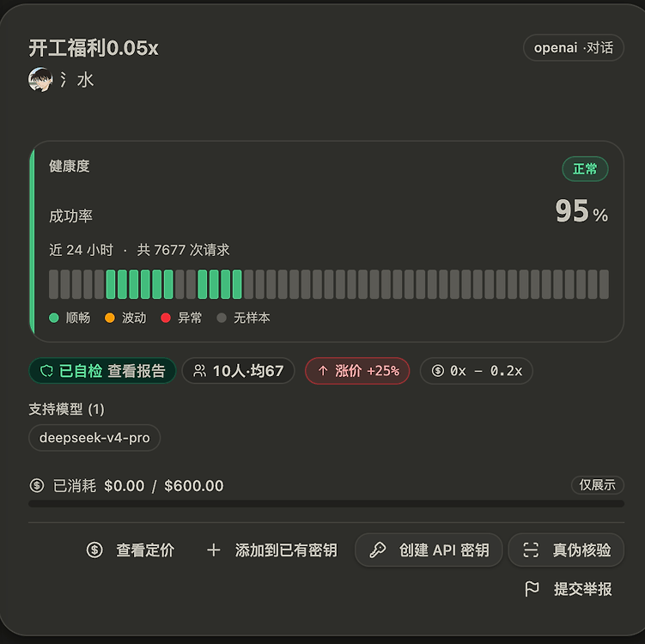Image resolution: width=645 pixels, height=644 pixels.
Task: Click the flag icon beside 提交举报
Action: click(532, 589)
